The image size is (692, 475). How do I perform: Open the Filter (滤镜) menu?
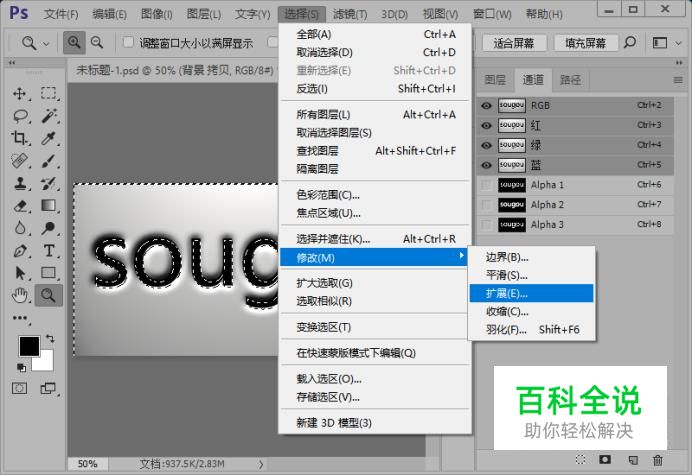[350, 15]
